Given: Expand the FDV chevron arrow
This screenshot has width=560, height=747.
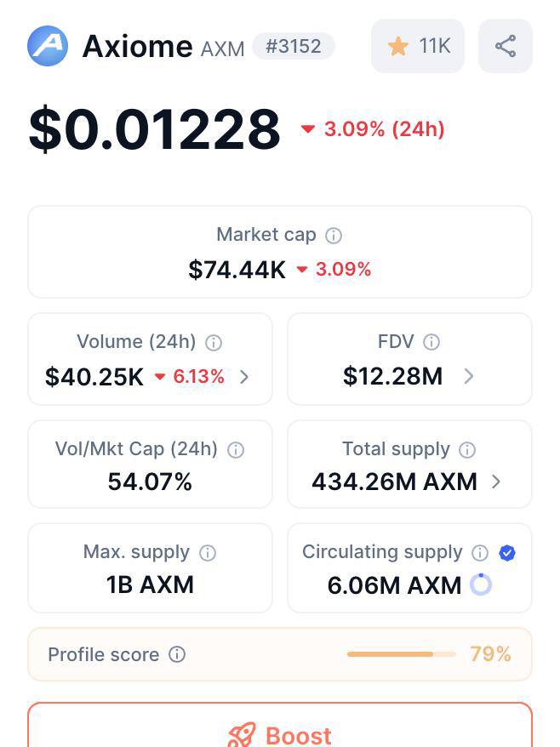Looking at the screenshot, I should pyautogui.click(x=468, y=376).
